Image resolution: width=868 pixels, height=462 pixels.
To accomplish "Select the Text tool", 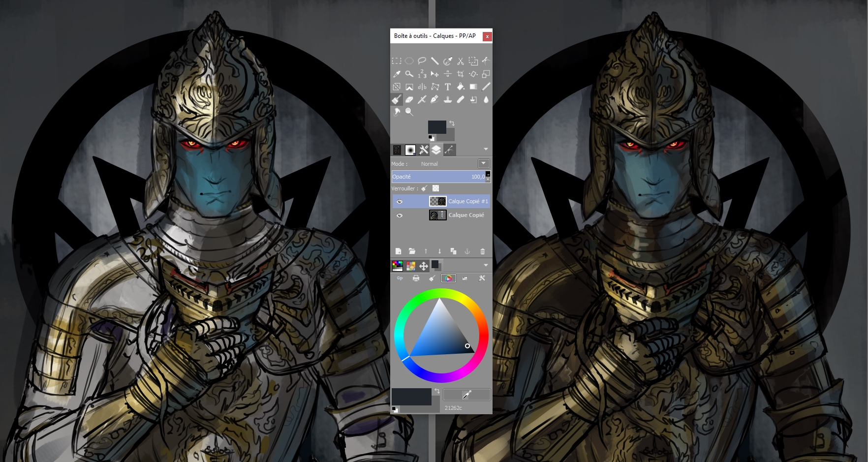I will click(x=448, y=87).
